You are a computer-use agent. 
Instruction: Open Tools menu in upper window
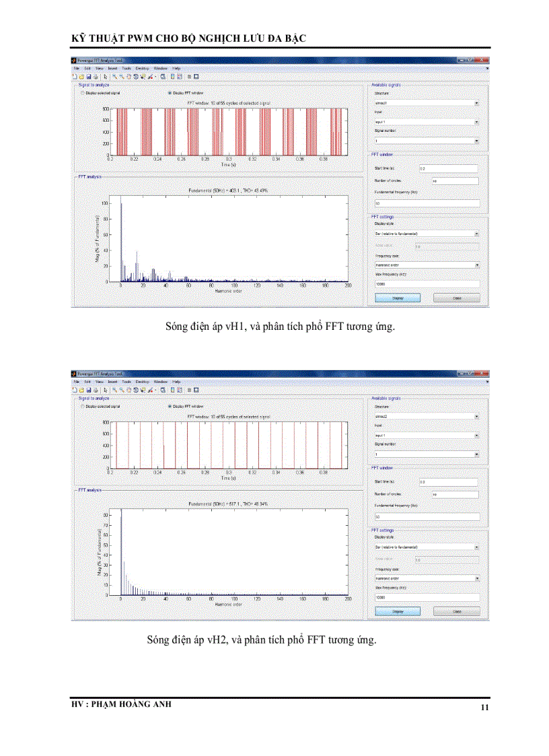126,69
